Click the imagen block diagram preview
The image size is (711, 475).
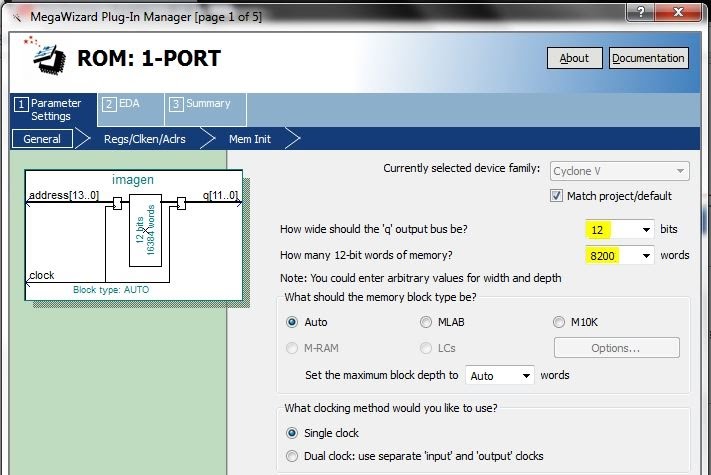point(134,235)
